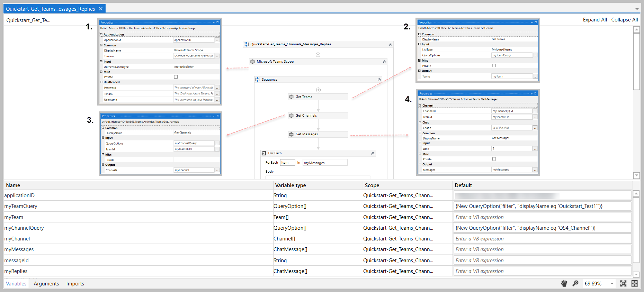Image resolution: width=644 pixels, height=292 pixels.
Task: Collapse the For Each activity
Action: [373, 153]
